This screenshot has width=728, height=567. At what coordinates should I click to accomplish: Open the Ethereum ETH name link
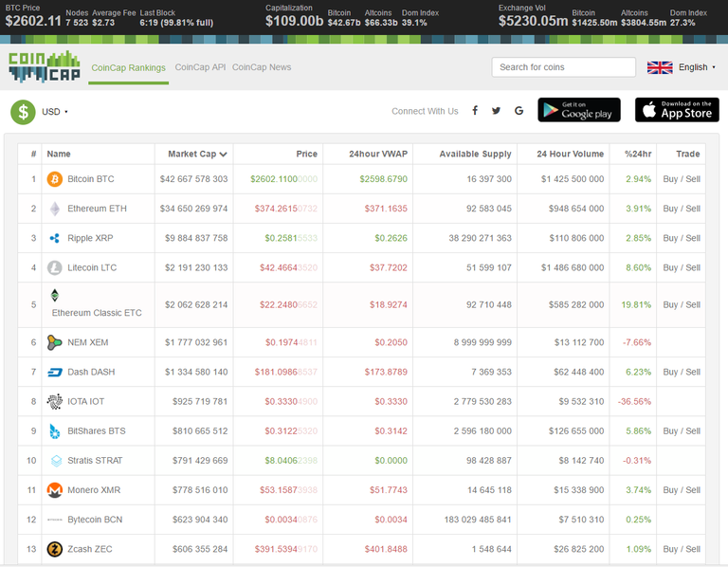[97, 209]
